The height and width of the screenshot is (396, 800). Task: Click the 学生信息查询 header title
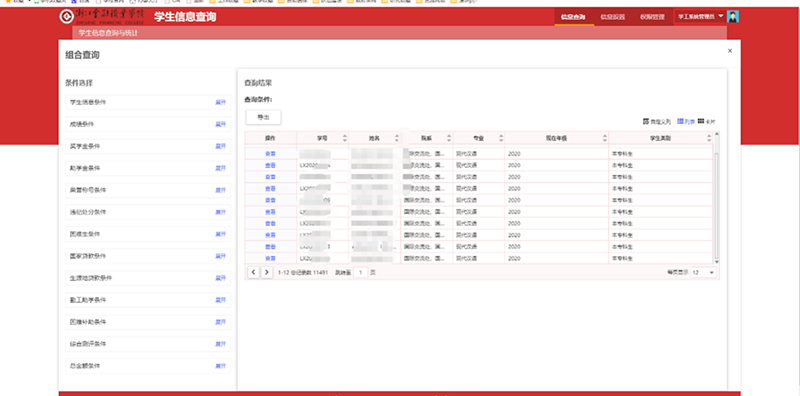click(185, 17)
